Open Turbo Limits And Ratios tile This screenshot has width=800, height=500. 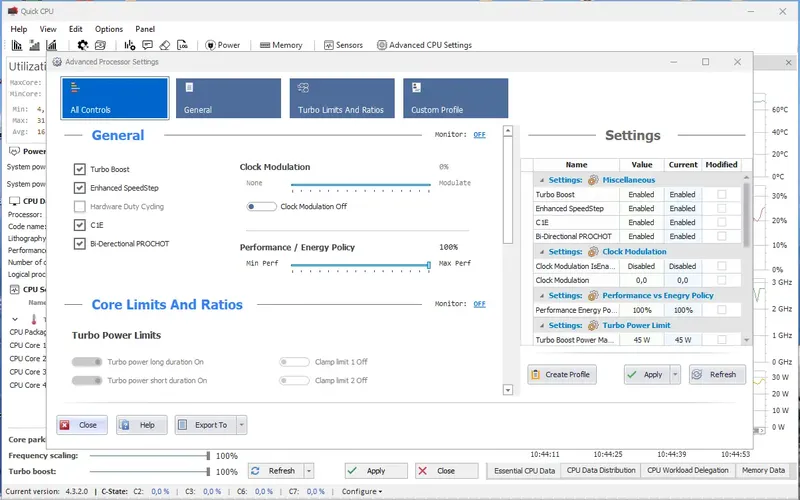(x=342, y=98)
